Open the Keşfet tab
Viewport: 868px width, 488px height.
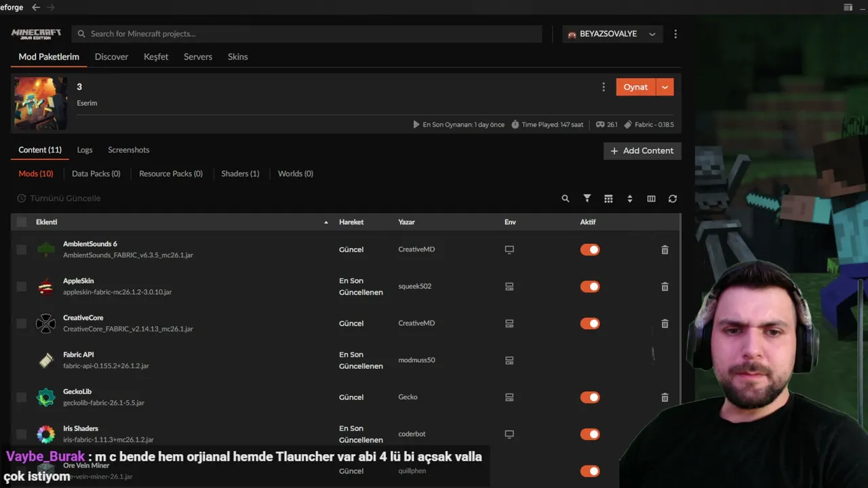tap(156, 57)
